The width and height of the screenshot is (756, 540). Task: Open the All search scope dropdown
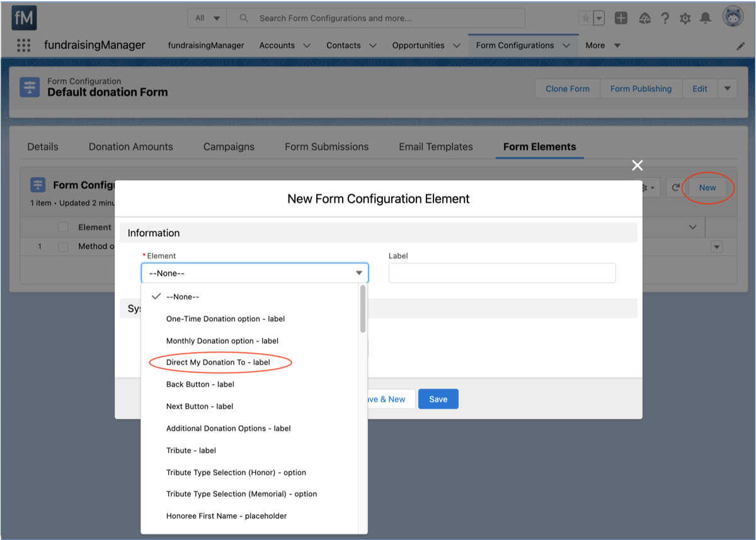[x=207, y=18]
